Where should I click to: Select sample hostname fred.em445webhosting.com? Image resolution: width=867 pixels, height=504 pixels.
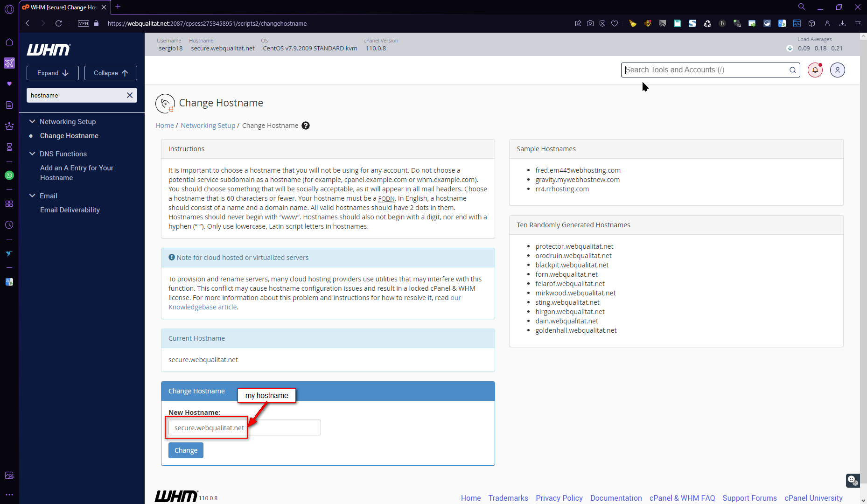(x=578, y=170)
